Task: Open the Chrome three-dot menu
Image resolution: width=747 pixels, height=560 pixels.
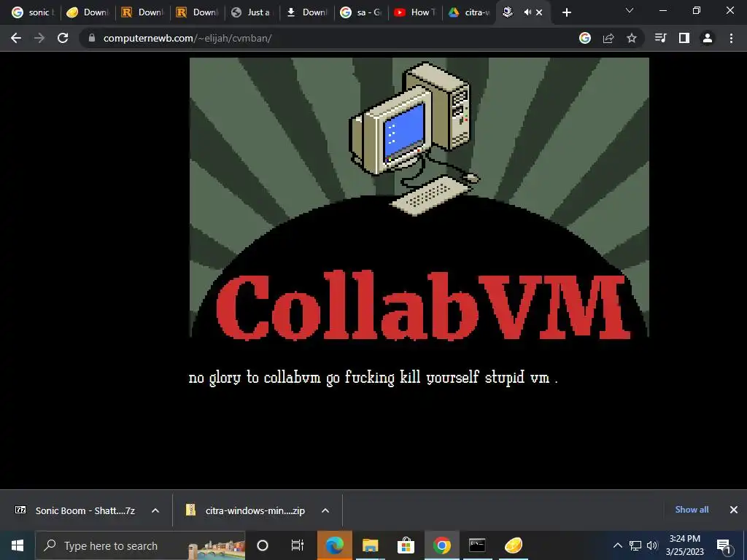Action: 731,38
